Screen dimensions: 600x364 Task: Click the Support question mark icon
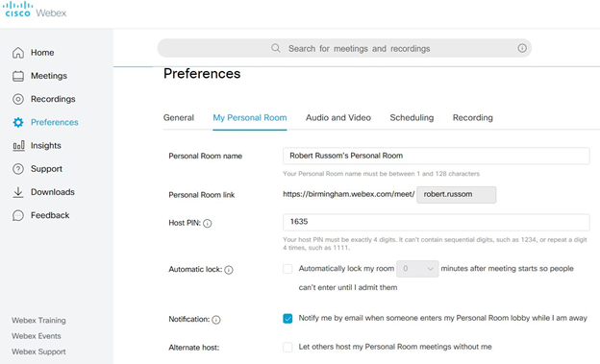click(18, 169)
